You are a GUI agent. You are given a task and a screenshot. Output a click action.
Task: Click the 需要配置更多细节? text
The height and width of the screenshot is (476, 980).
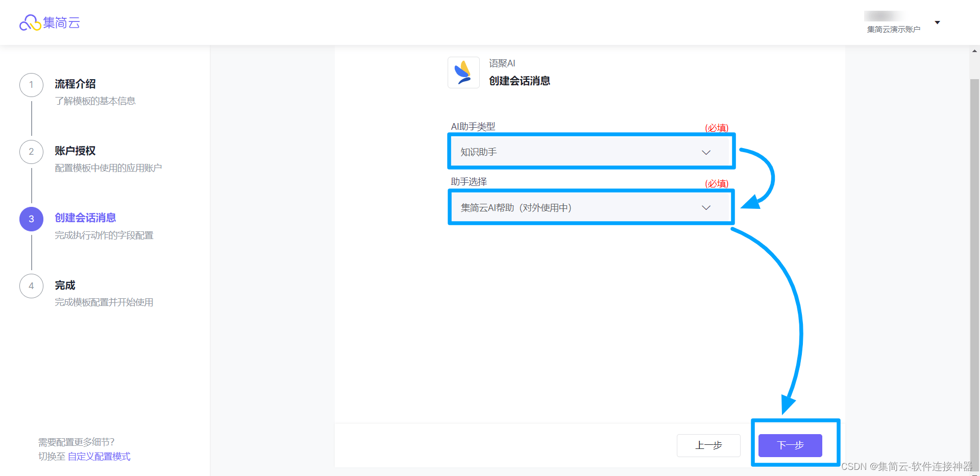77,442
